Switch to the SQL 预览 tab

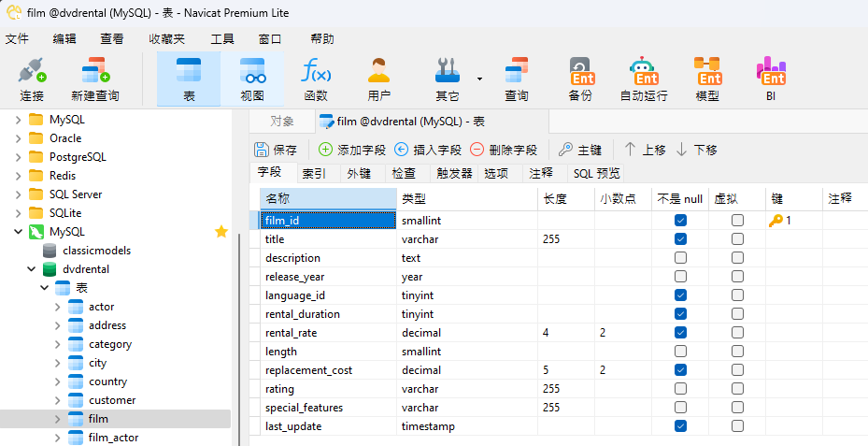(597, 173)
